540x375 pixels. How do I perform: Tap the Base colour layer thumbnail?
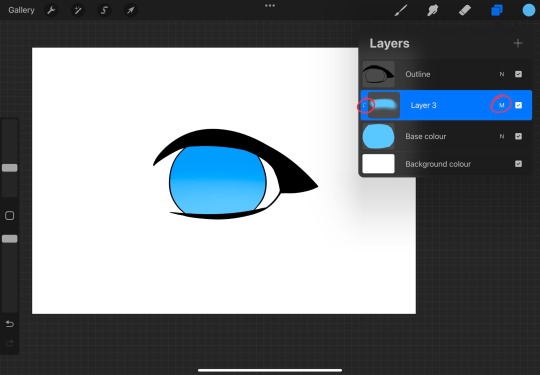pos(378,136)
